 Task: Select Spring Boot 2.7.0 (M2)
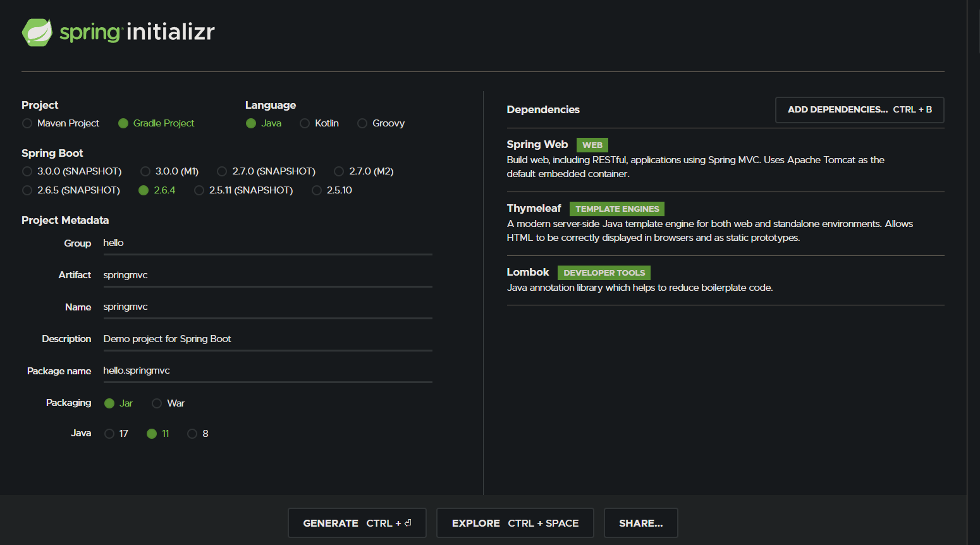click(364, 171)
